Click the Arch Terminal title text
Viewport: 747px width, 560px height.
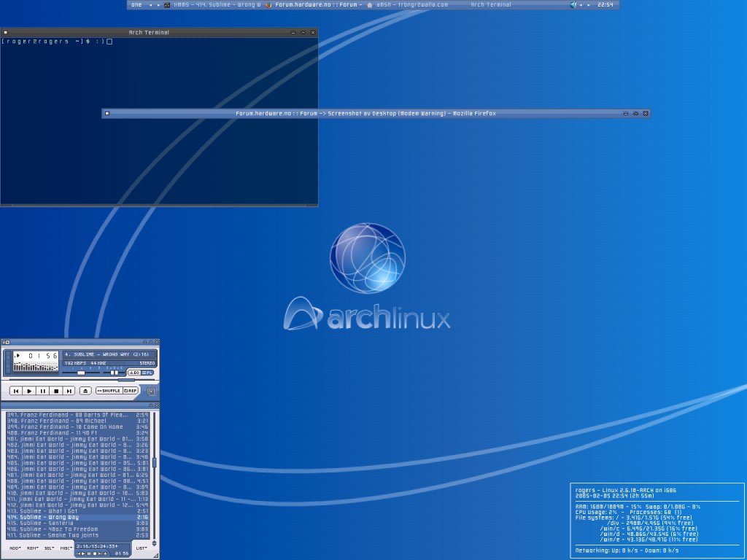coord(149,32)
